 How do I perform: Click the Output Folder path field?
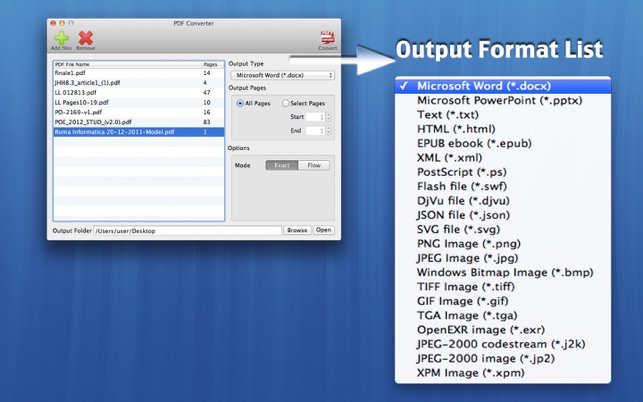point(187,231)
